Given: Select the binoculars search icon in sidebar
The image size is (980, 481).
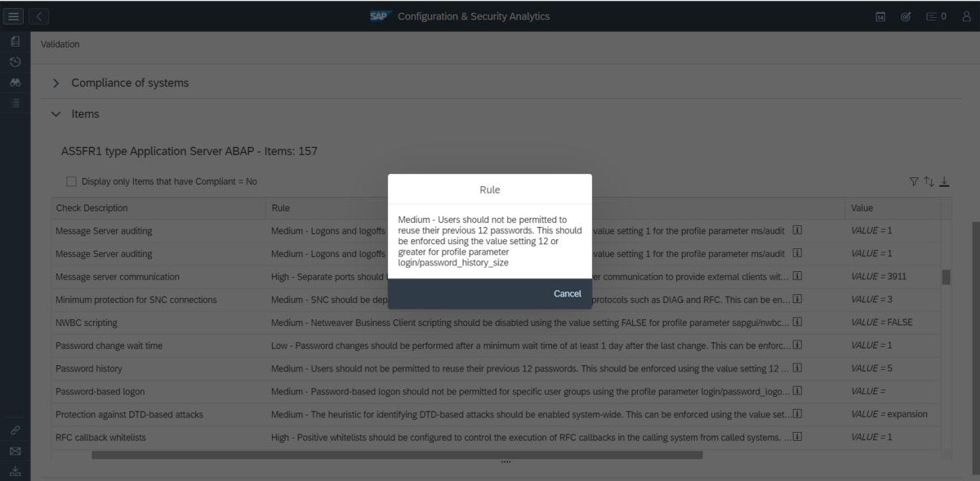Looking at the screenshot, I should (15, 82).
